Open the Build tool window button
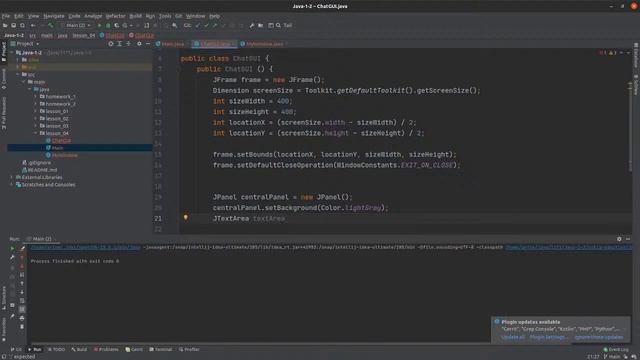This screenshot has height=360, width=640. [79, 349]
